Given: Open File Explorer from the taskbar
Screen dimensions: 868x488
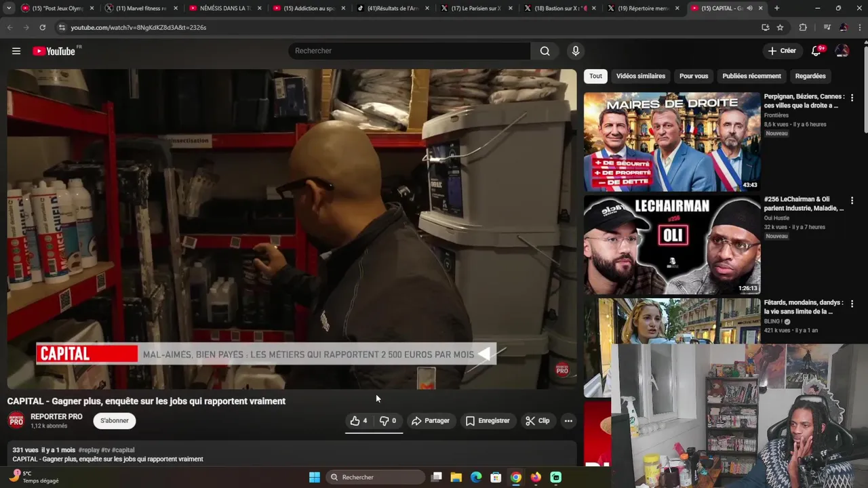Looking at the screenshot, I should click(456, 477).
